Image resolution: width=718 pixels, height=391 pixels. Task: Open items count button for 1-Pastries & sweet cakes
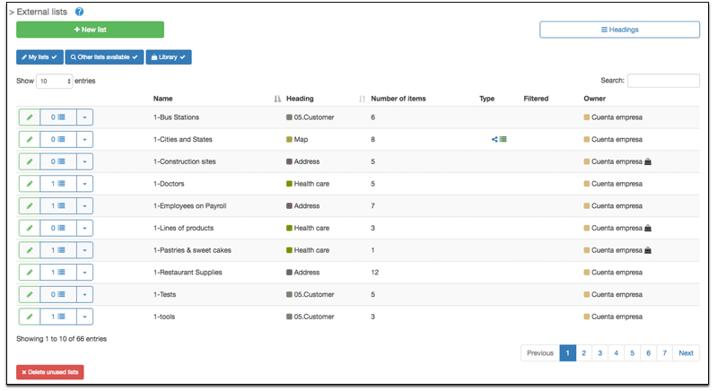pos(58,250)
